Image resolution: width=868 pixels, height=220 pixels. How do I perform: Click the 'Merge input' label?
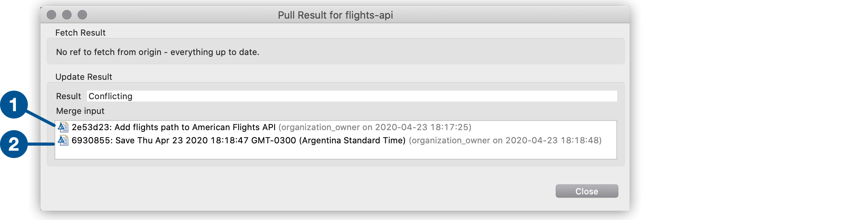80,111
